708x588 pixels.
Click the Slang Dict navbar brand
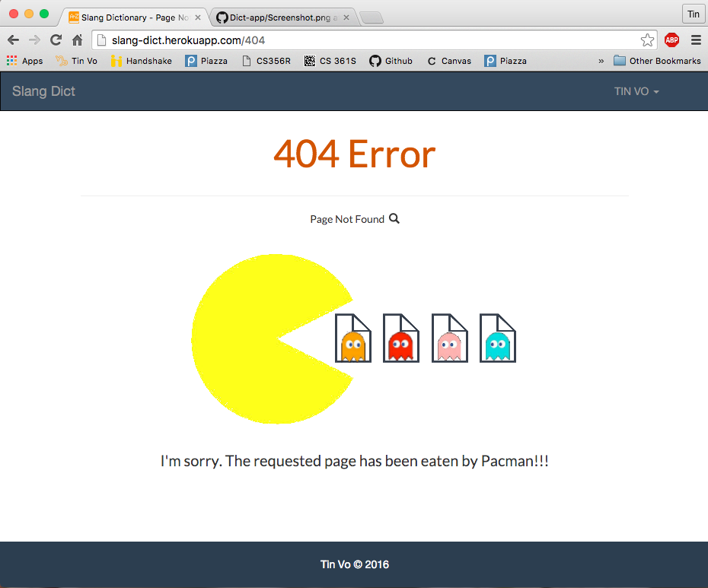coord(43,91)
